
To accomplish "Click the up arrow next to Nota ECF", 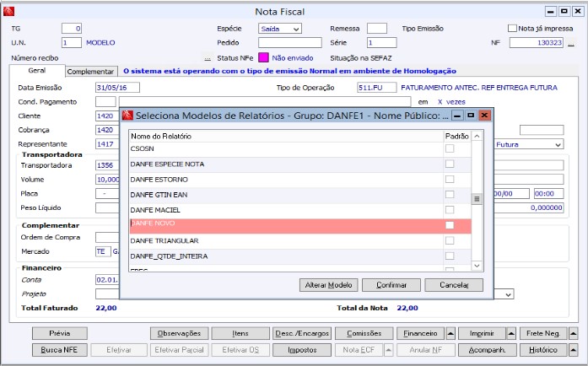I will (389, 350).
